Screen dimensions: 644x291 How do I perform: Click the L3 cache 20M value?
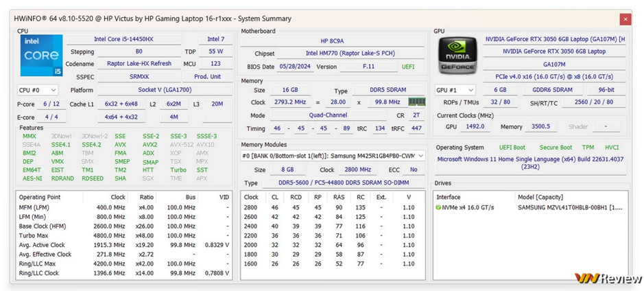pyautogui.click(x=217, y=104)
